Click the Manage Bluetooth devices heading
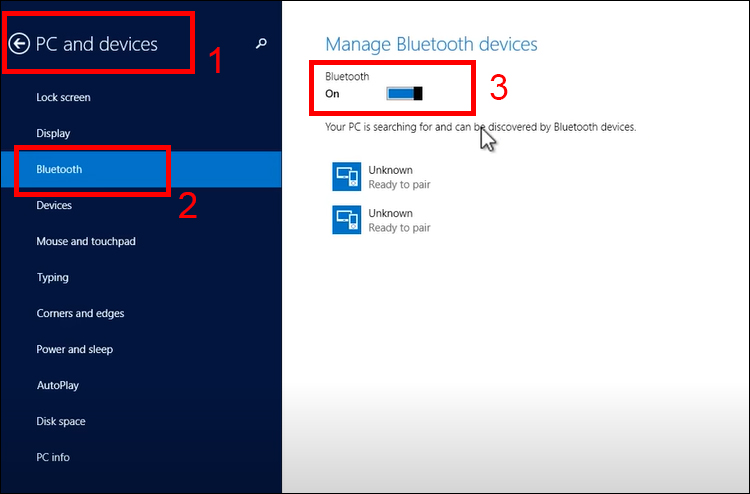 (431, 44)
